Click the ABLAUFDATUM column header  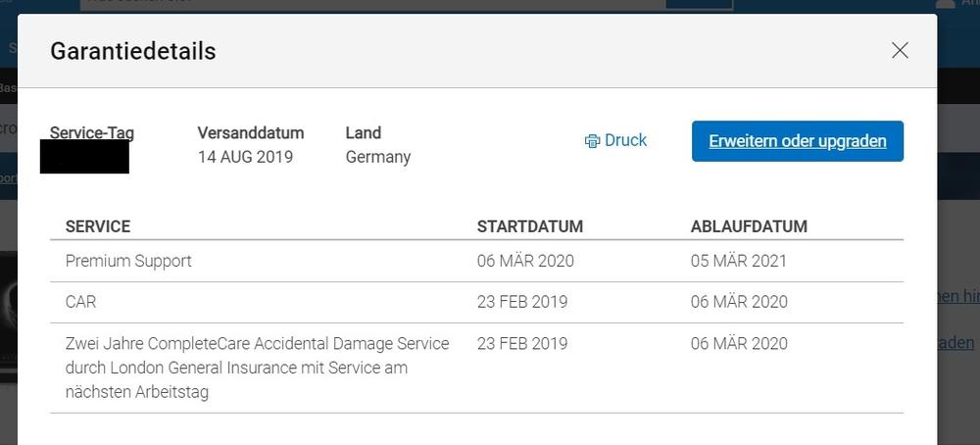click(x=749, y=226)
